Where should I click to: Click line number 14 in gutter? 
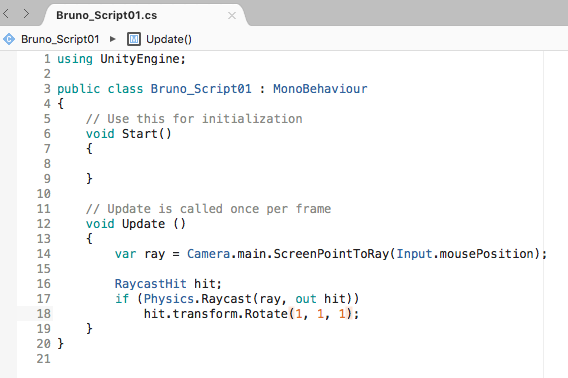[43, 254]
